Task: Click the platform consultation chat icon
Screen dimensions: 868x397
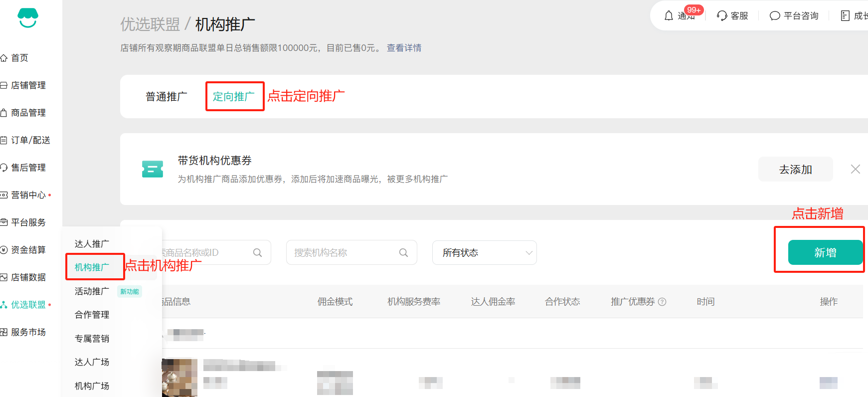Action: point(774,16)
